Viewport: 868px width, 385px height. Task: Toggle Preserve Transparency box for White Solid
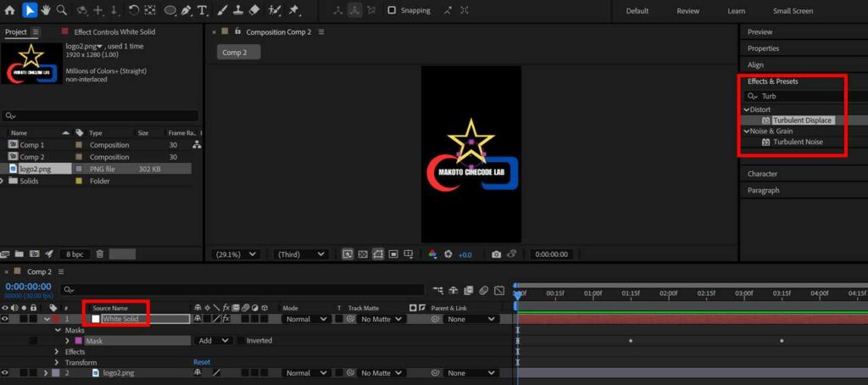[x=338, y=319]
